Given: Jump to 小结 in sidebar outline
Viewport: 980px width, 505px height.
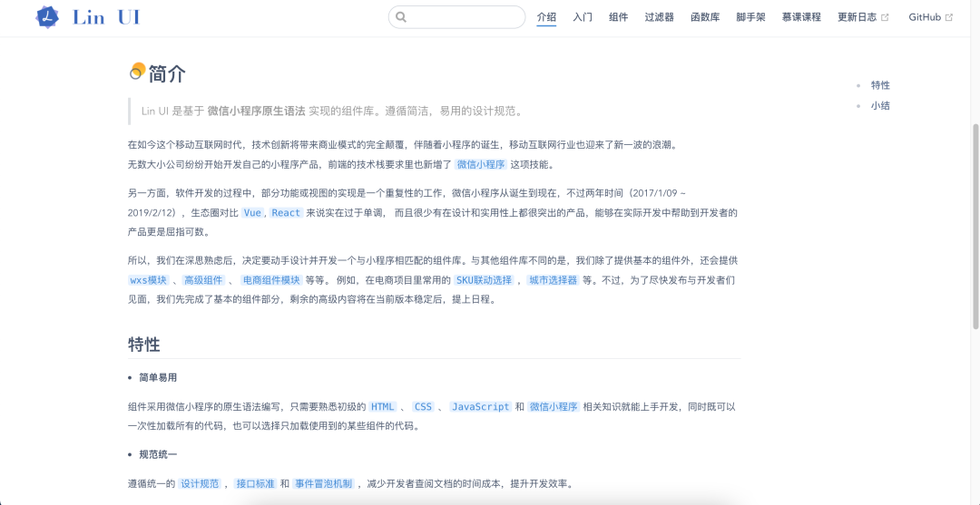Looking at the screenshot, I should [x=880, y=105].
